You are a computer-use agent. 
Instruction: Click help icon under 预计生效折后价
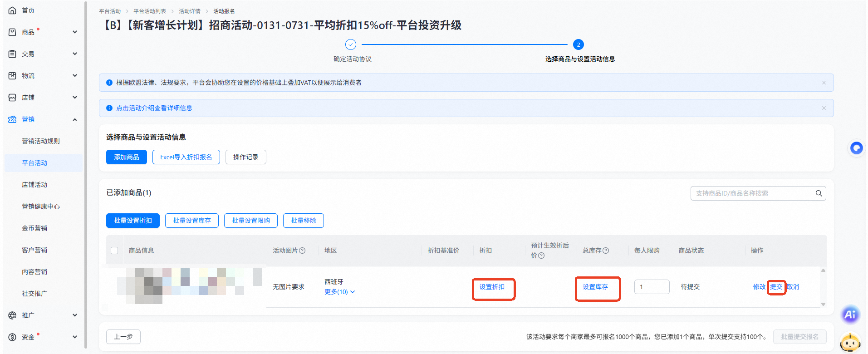pos(541,256)
